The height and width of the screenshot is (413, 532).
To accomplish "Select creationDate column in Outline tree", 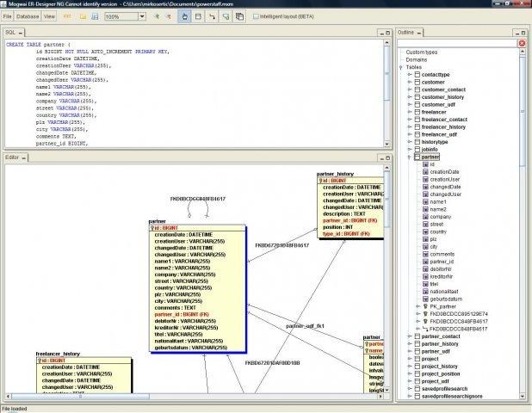I will (444, 172).
